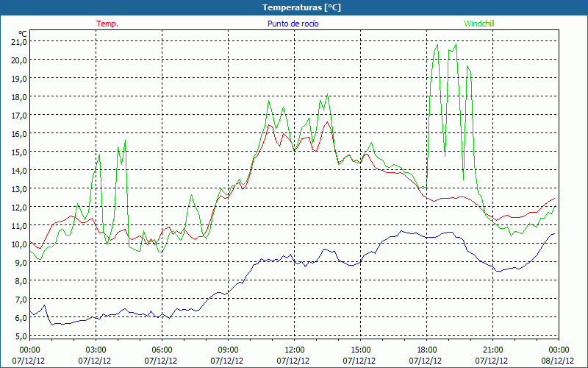Click the 08/12/12 date label
The height and width of the screenshot is (368, 588).
tap(558, 361)
